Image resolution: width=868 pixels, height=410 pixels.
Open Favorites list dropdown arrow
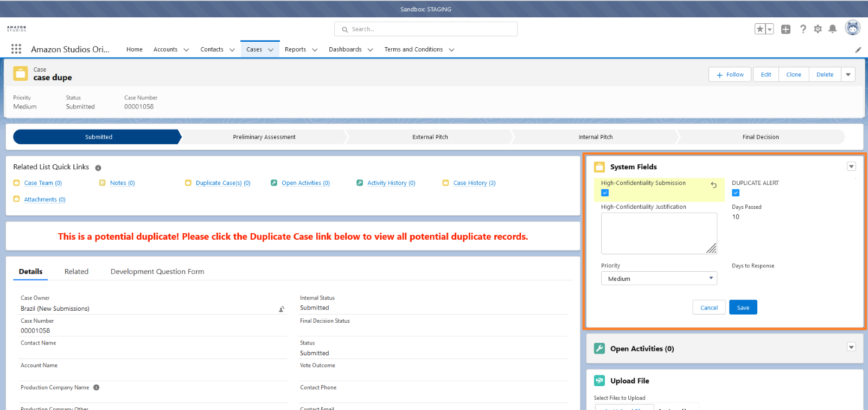coord(769,29)
